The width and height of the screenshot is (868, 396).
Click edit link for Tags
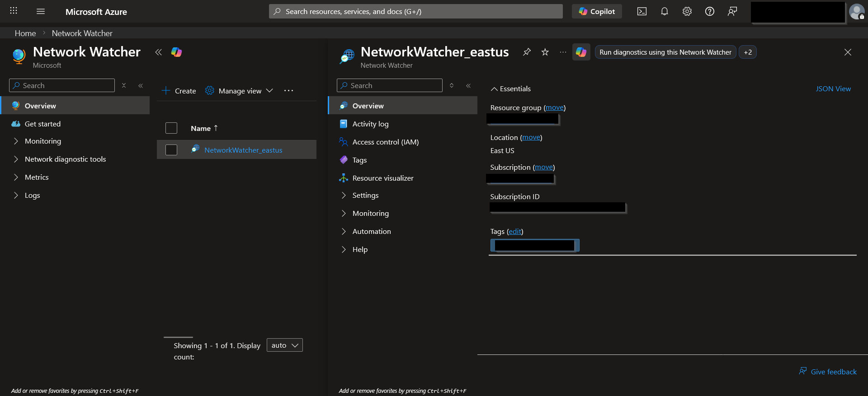(515, 231)
